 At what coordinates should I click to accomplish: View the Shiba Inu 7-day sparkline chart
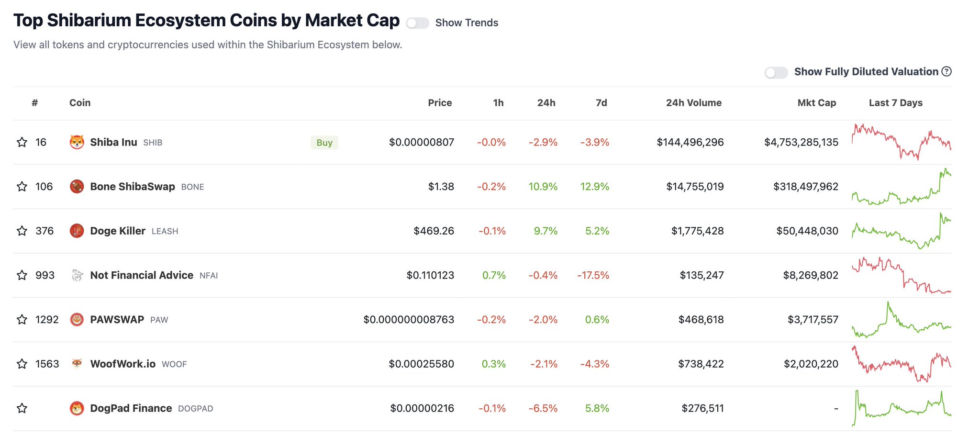point(901,142)
